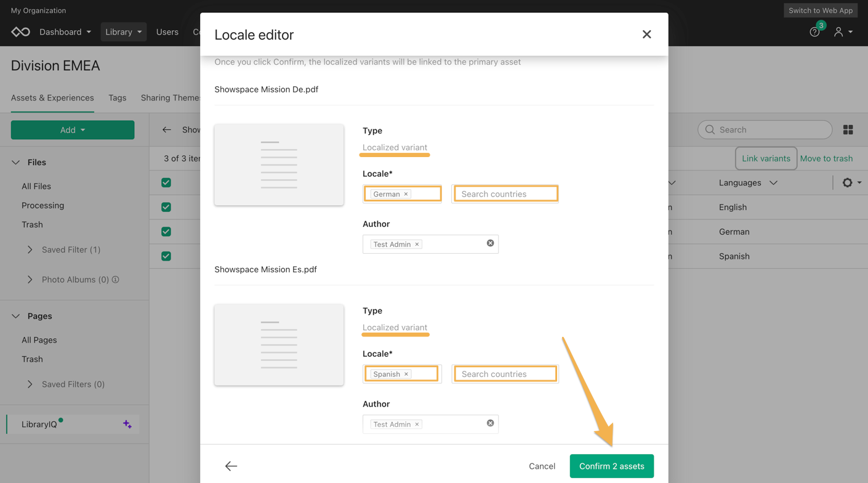Viewport: 868px width, 483px height.
Task: Click My Organization text
Action: pyautogui.click(x=38, y=10)
